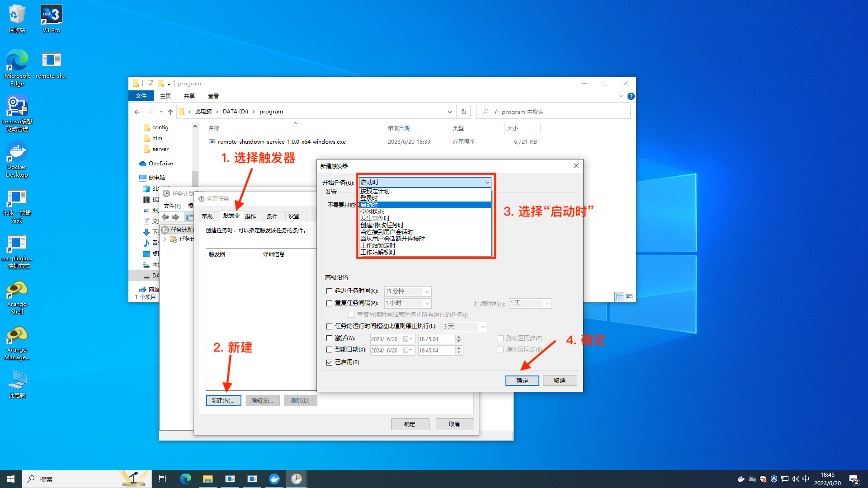868x488 pixels.
Task: Click 确定 in the New Trigger dialog
Action: pyautogui.click(x=522, y=381)
